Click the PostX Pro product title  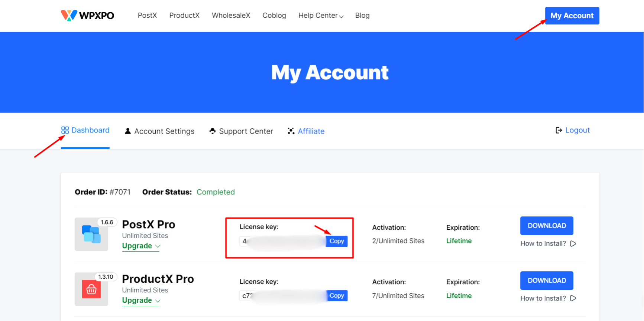149,225
